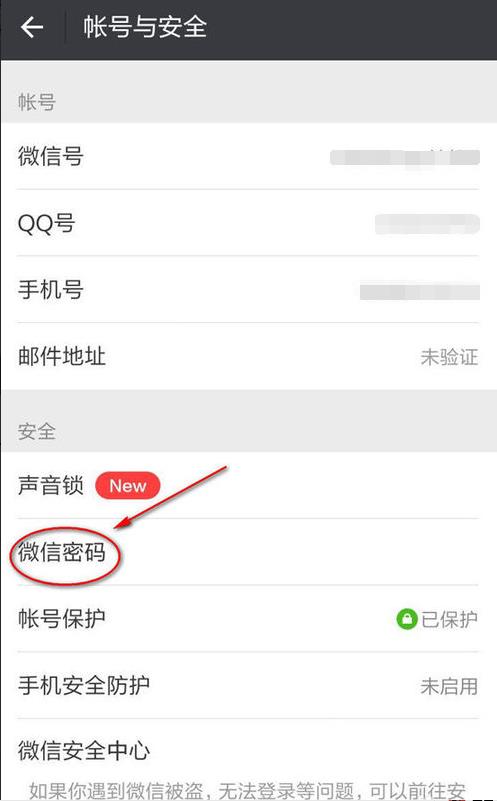This screenshot has width=497, height=801.
Task: Tap the security center help text
Action: [x=247, y=790]
